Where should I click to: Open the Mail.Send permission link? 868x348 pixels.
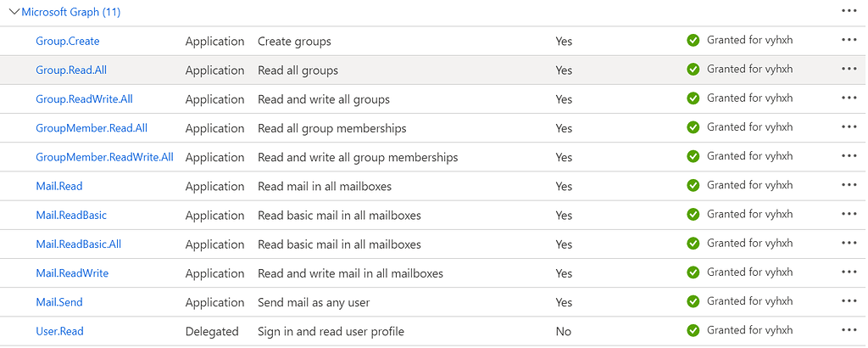click(59, 302)
